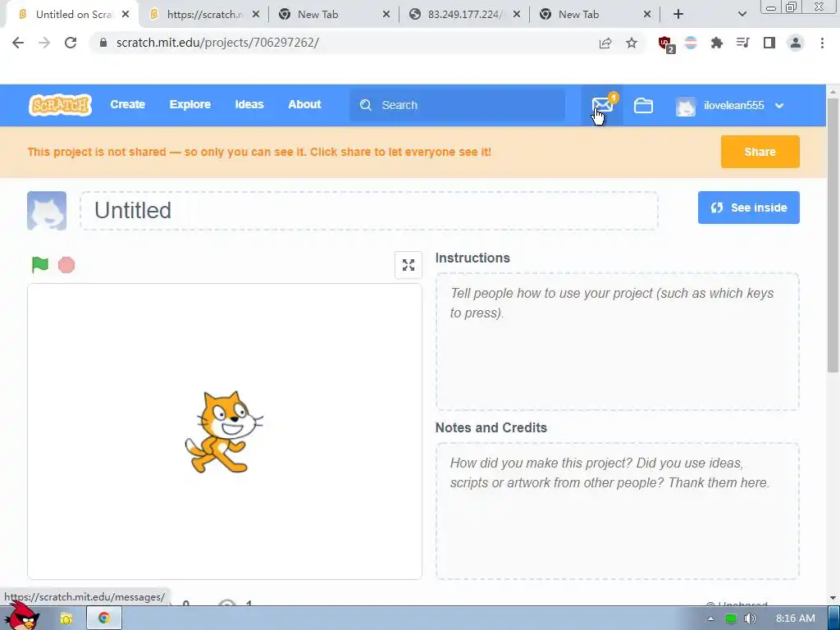Viewport: 840px width, 630px height.
Task: Click the share-page icon in address bar
Action: [605, 43]
